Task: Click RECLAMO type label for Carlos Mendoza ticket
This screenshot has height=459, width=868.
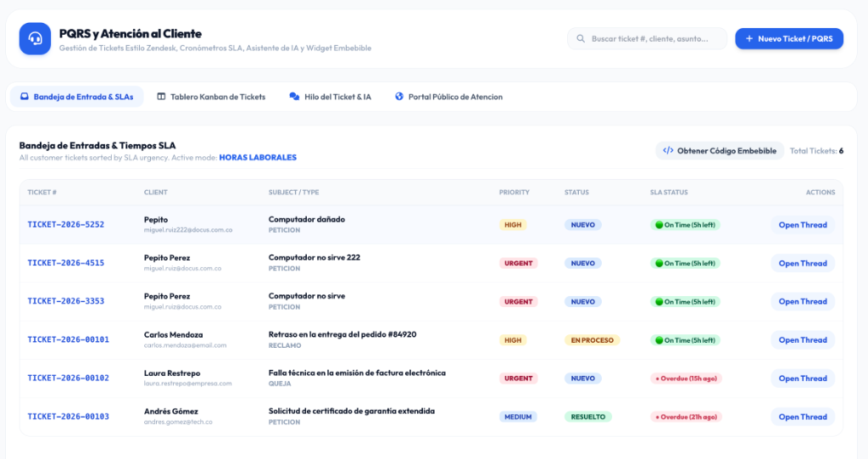Action: coord(285,345)
